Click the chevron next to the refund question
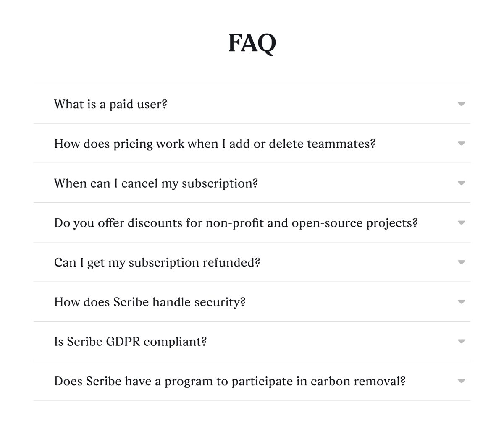The image size is (504, 434). [461, 262]
